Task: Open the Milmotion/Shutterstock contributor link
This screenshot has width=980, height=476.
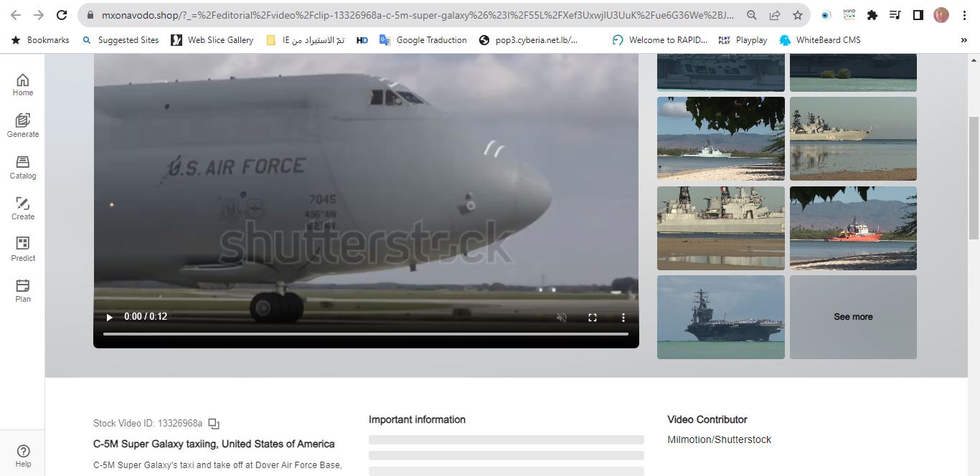Action: (x=719, y=439)
